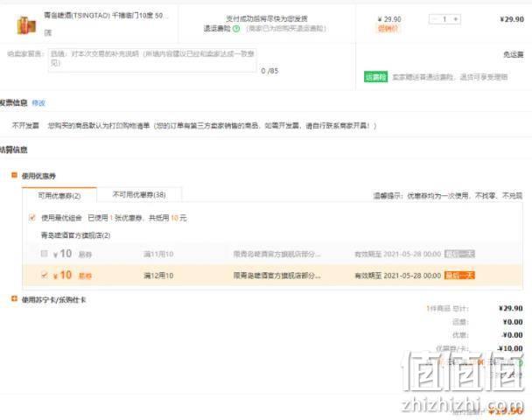Check the 满11用10 coupon checkbox
Screen dimensions: 532x420
click(44, 254)
